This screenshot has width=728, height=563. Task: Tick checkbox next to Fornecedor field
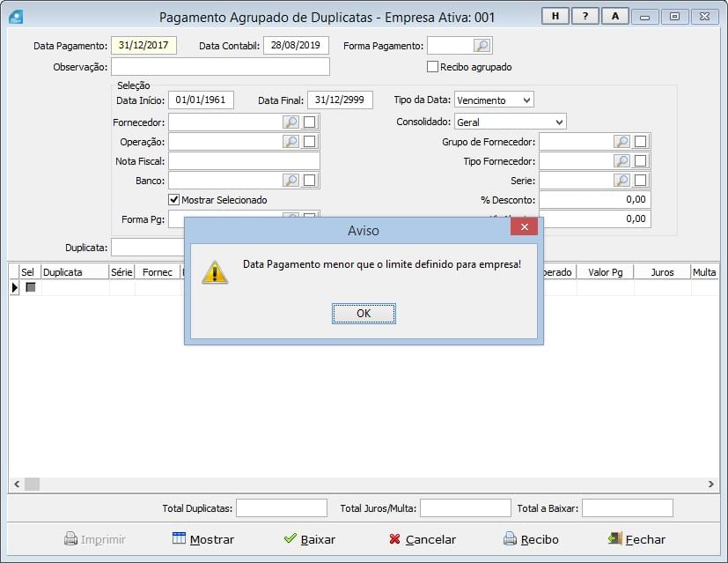310,122
